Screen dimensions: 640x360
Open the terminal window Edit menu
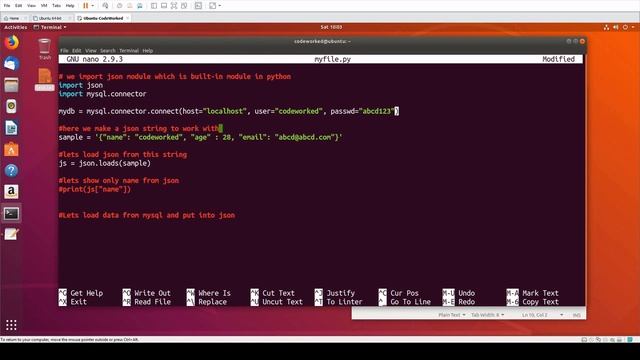[x=77, y=51]
